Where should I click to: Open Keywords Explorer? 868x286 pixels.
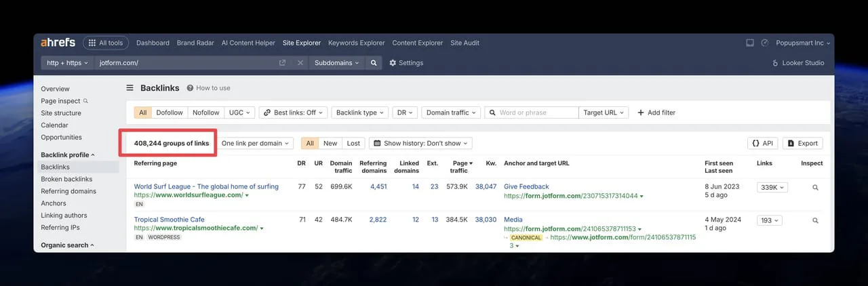(356, 43)
